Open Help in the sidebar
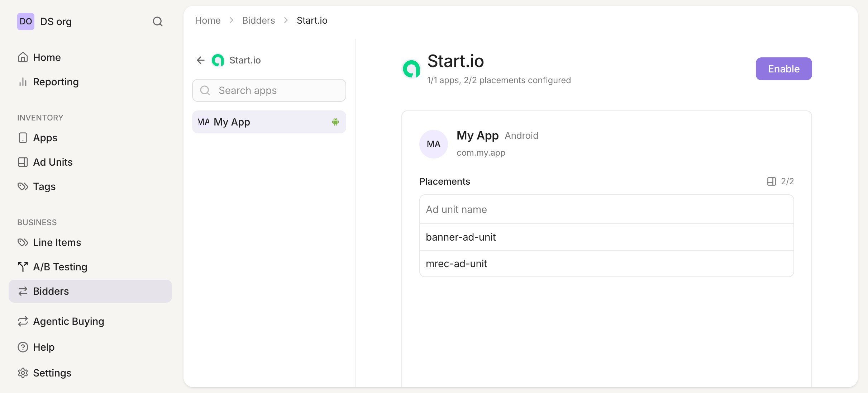This screenshot has height=393, width=868. pos(90,347)
